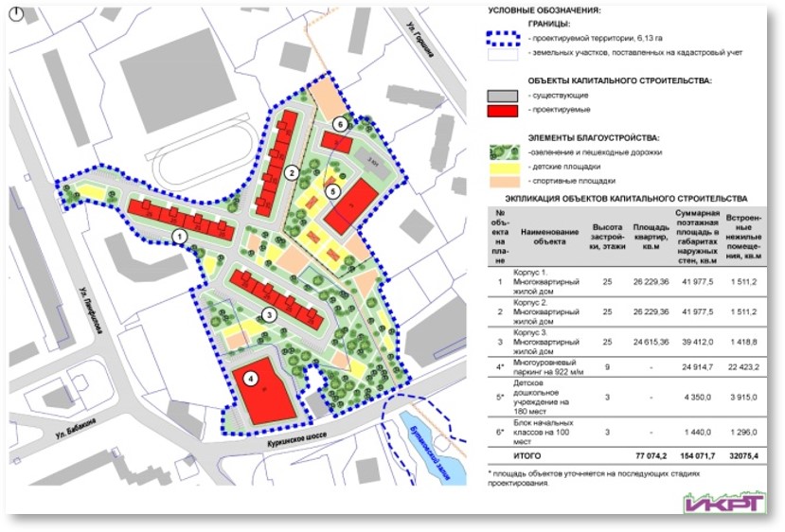Click the '3 915,0' cell
The width and height of the screenshot is (785, 532).
click(743, 398)
